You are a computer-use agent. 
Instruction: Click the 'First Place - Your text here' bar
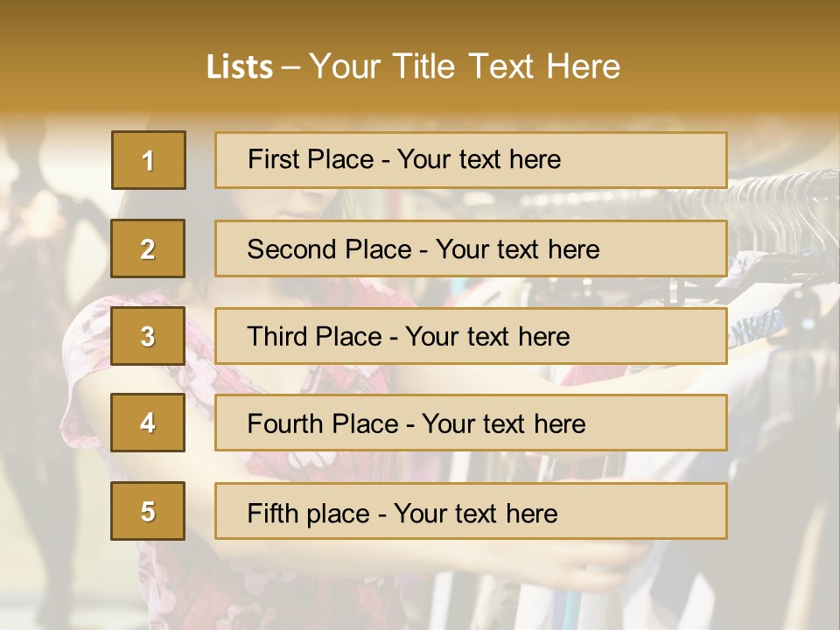[471, 160]
